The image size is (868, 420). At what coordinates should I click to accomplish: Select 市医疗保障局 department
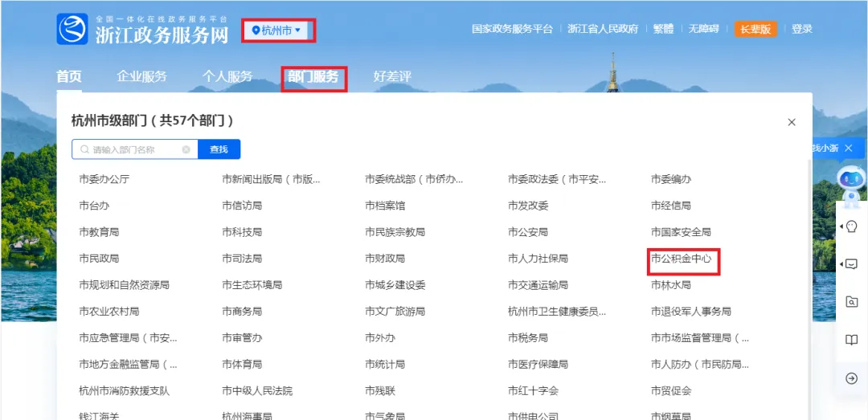(538, 364)
